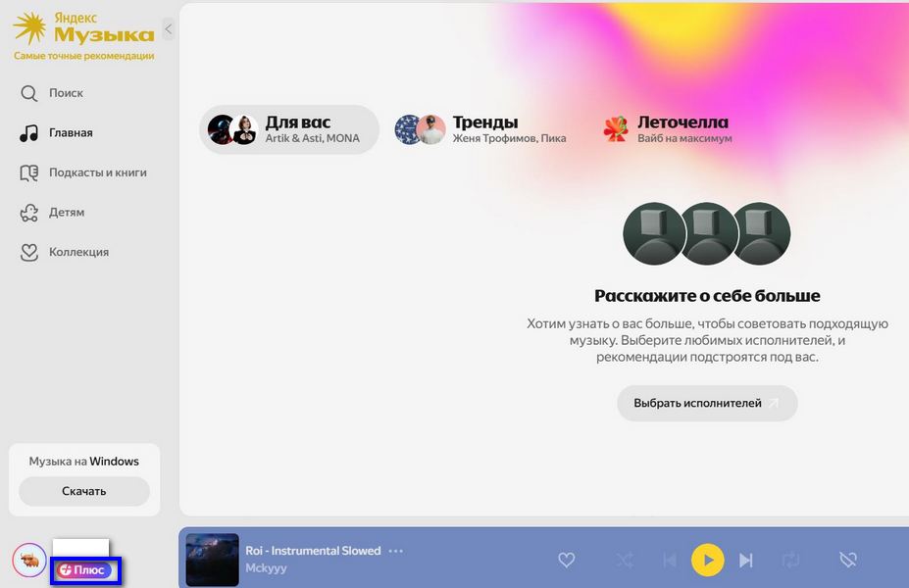The image size is (909, 588).
Task: Click the Детям toy icon
Action: (x=29, y=213)
